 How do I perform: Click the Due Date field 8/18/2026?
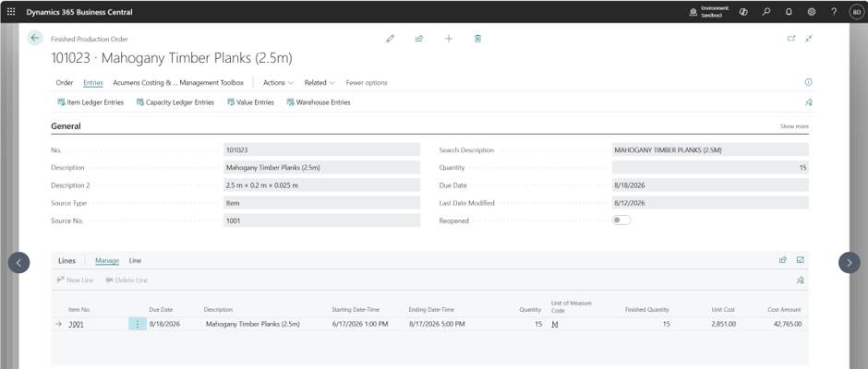710,184
